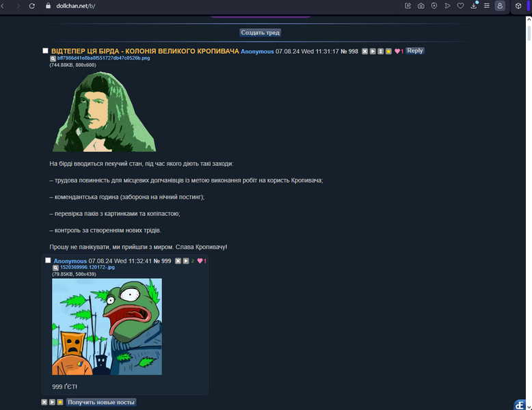Open the browser extensions cube menu
The width and height of the screenshot is (532, 410).
[518, 5]
